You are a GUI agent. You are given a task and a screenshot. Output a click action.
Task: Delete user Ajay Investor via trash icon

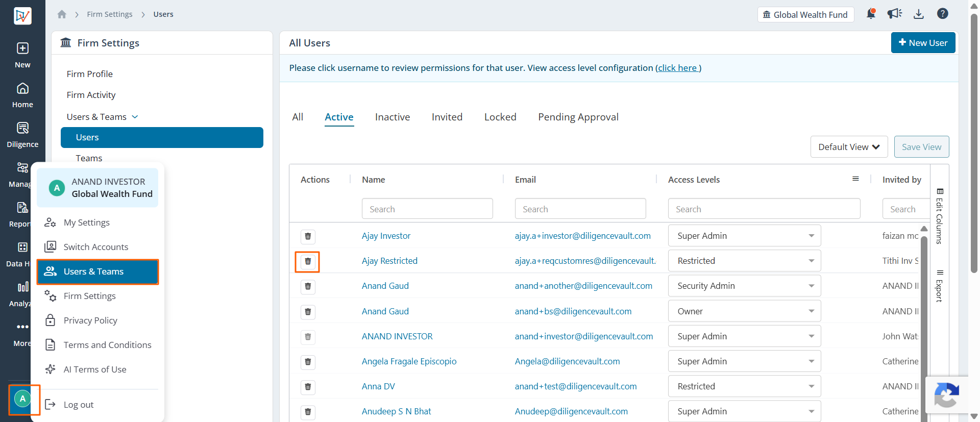pyautogui.click(x=308, y=236)
